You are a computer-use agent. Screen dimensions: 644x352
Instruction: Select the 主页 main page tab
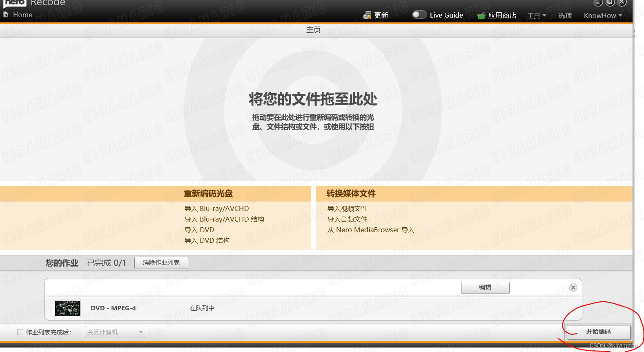point(313,30)
